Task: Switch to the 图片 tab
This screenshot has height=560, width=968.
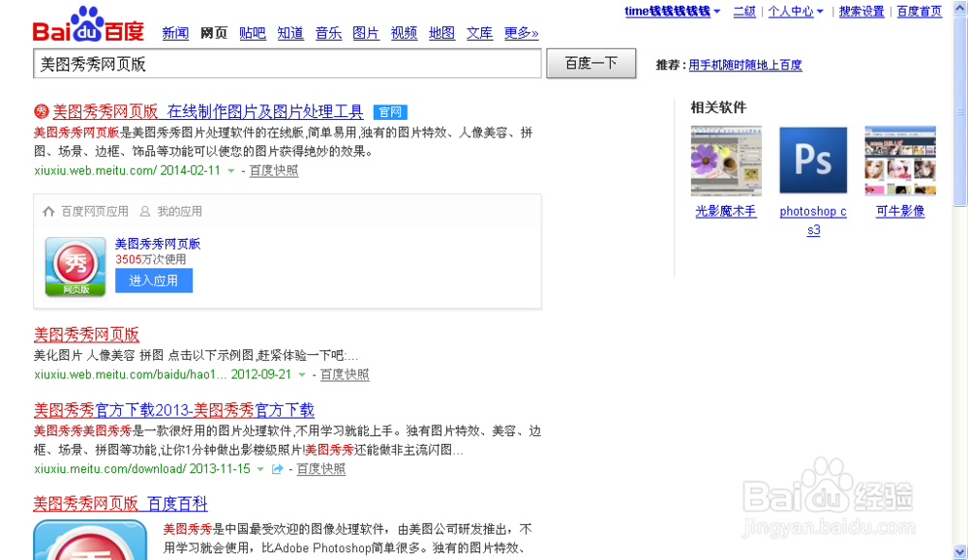Action: click(366, 33)
